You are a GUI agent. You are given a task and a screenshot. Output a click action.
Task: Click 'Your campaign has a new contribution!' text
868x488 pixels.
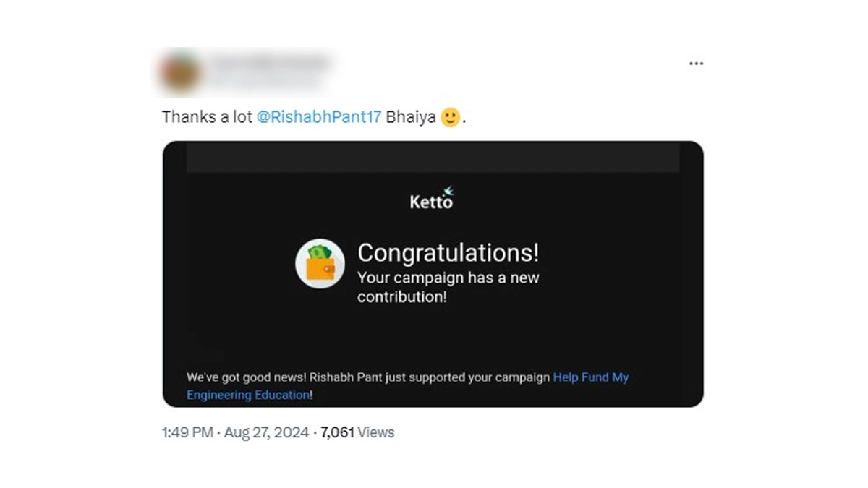(448, 287)
